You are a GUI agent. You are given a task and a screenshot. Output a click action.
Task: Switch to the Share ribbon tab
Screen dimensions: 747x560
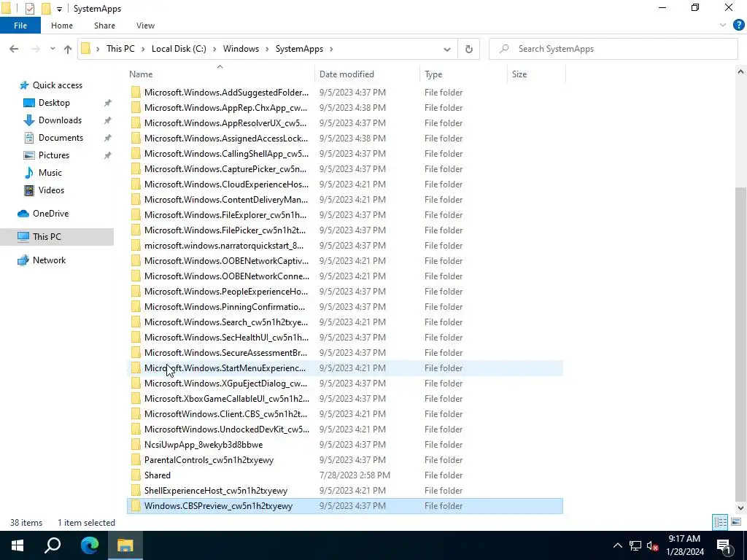104,26
